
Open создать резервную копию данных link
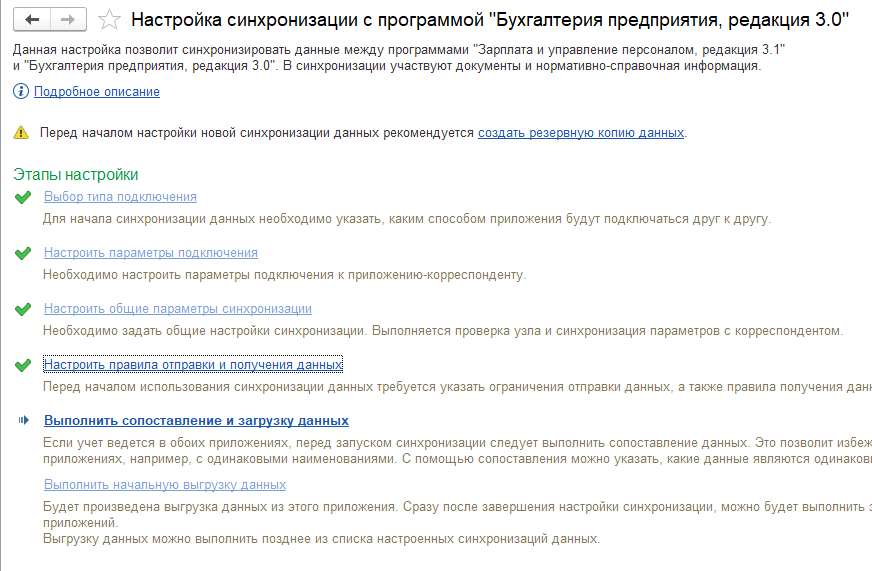tap(581, 133)
